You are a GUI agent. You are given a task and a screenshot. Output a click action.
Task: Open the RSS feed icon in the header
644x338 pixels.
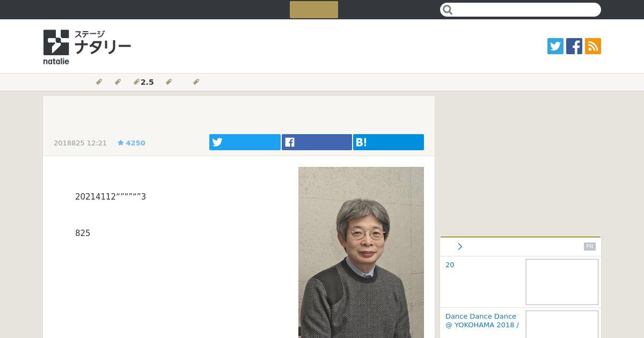pyautogui.click(x=593, y=46)
